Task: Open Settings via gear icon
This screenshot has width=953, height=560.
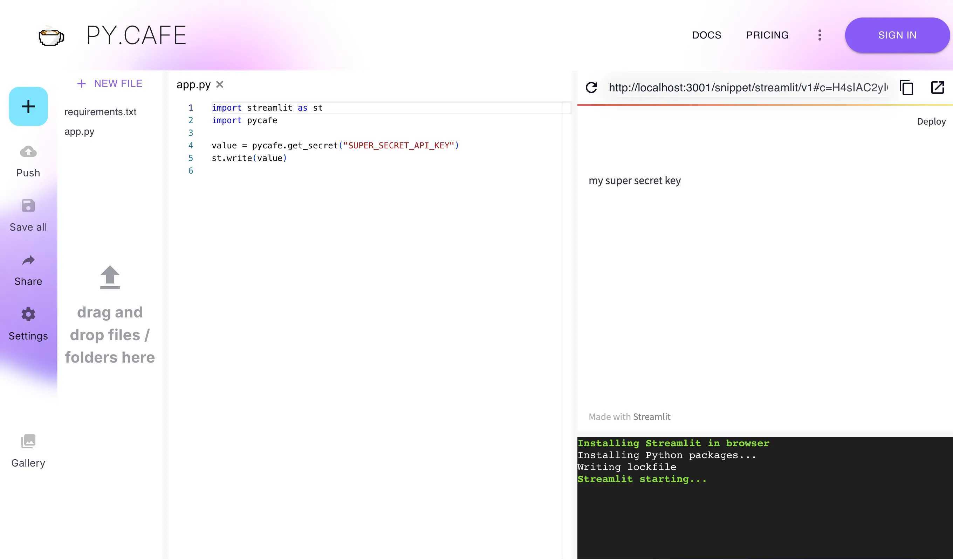Action: [x=28, y=315]
